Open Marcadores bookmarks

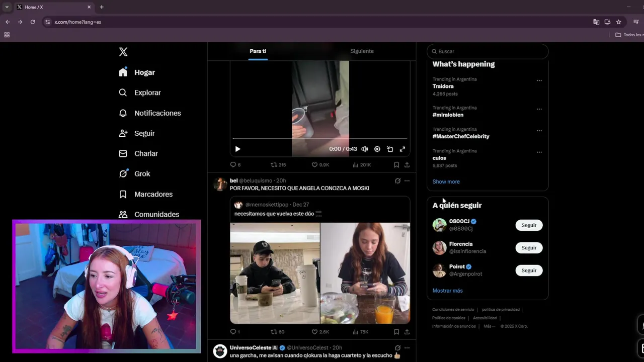[x=146, y=194]
